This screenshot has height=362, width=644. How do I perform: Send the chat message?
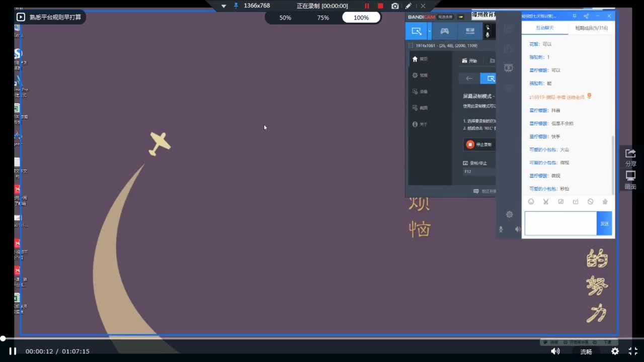click(604, 223)
